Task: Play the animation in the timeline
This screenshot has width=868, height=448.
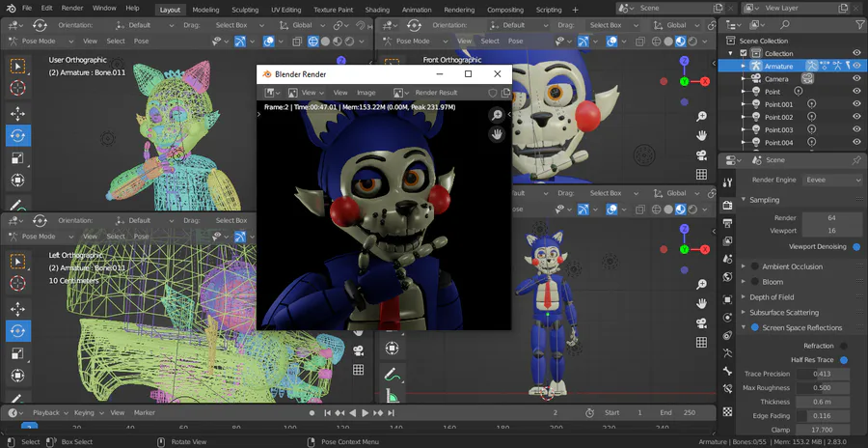Action: (x=366, y=413)
